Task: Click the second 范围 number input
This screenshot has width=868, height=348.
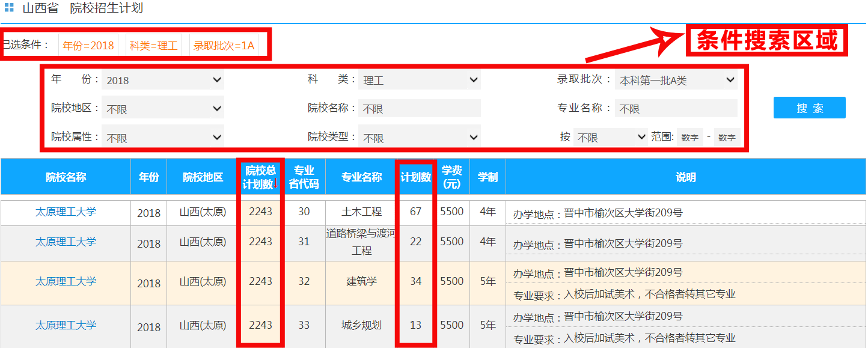Action: [x=727, y=138]
